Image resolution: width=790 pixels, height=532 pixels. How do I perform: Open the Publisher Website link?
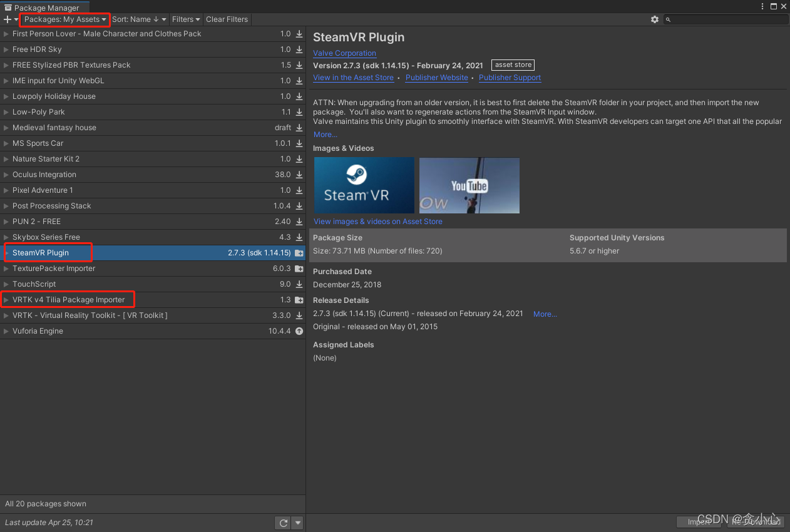[437, 78]
